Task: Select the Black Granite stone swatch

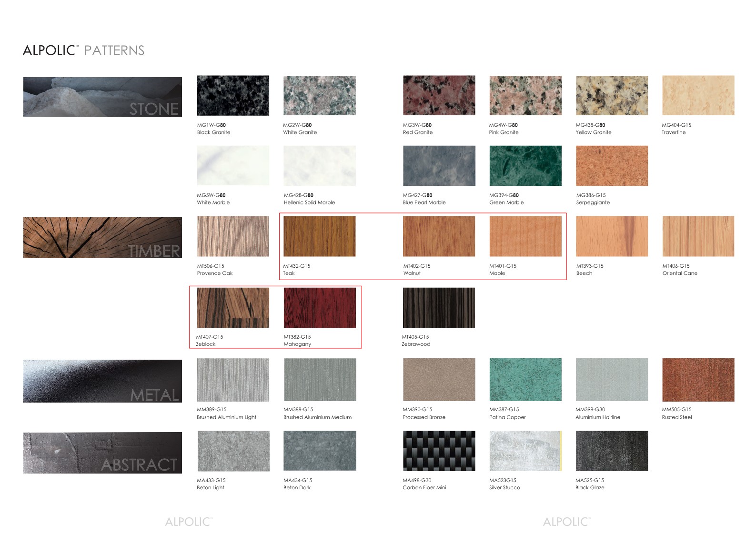Action: (233, 95)
